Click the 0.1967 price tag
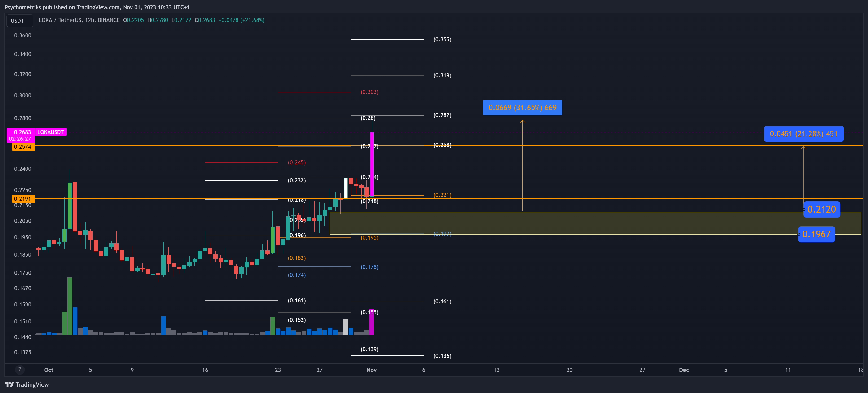This screenshot has height=393, width=868. click(x=816, y=234)
